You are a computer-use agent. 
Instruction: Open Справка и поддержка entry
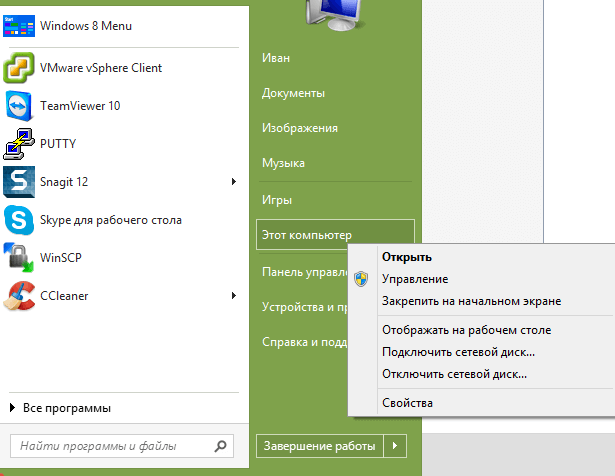click(304, 342)
